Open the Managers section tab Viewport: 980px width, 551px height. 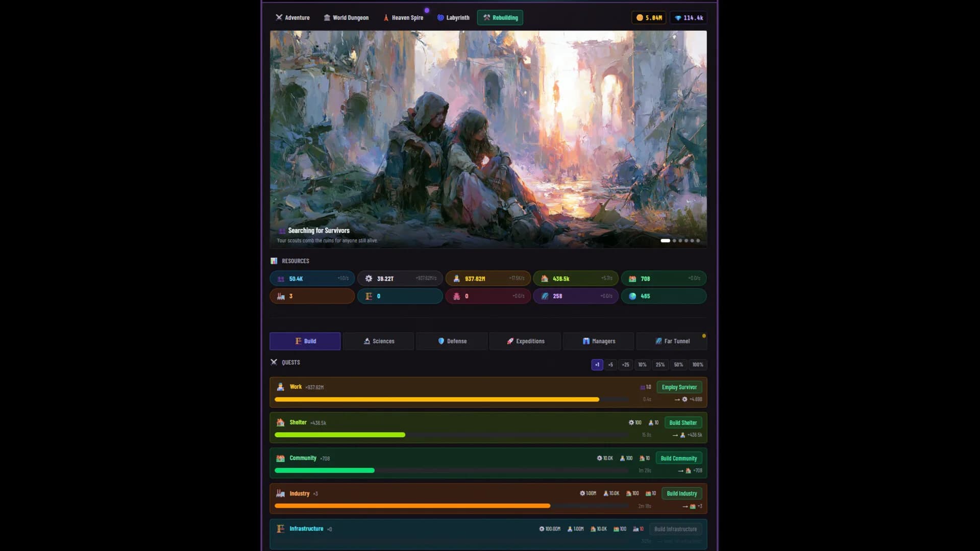point(598,341)
